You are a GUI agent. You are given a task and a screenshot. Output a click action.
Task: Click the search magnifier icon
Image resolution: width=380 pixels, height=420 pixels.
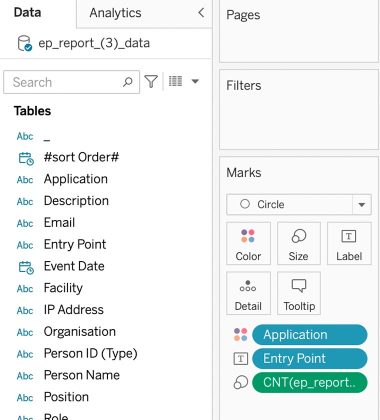pos(128,82)
